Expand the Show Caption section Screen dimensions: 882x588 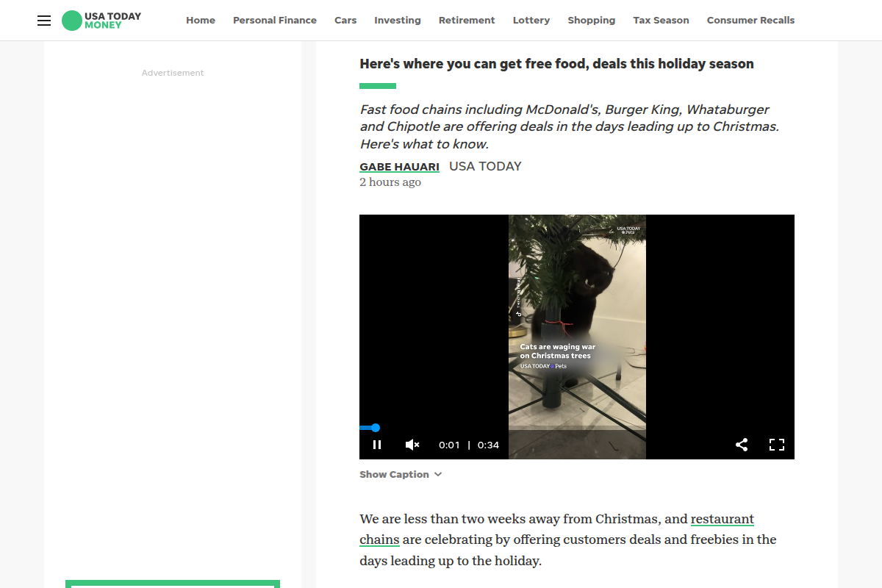[401, 475]
